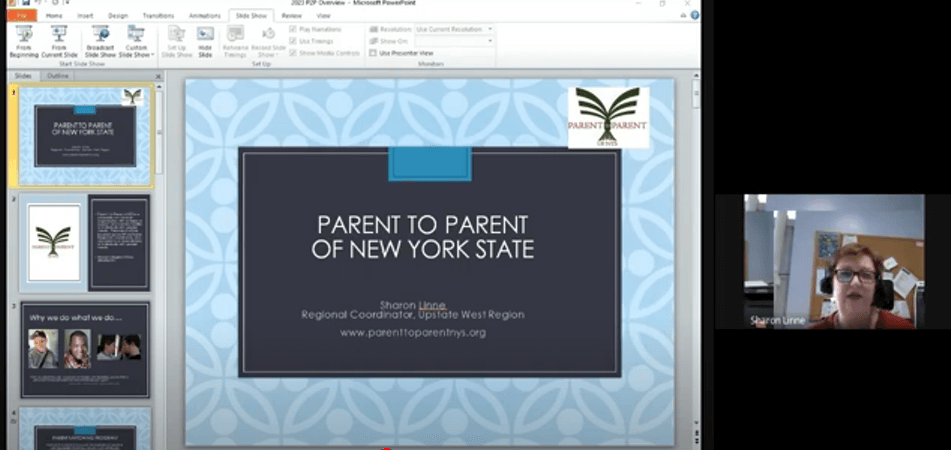Switch to the Home ribbon tab
The image size is (951, 450).
(54, 15)
